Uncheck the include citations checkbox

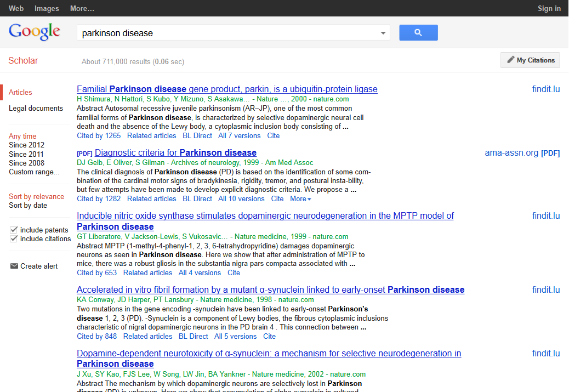coord(14,238)
